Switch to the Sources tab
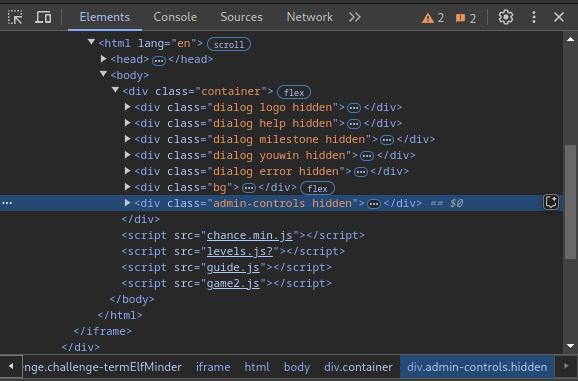The image size is (578, 381). pos(241,17)
